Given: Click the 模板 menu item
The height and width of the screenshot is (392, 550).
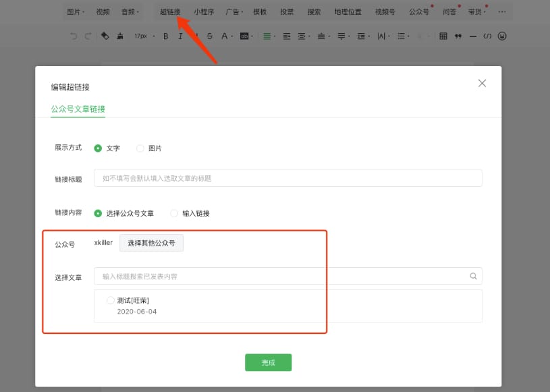Looking at the screenshot, I should pos(260,11).
